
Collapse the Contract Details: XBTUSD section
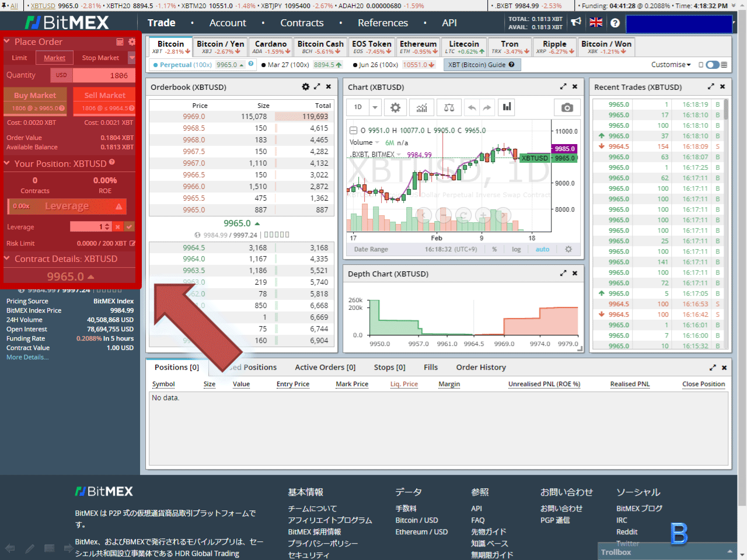[7, 258]
